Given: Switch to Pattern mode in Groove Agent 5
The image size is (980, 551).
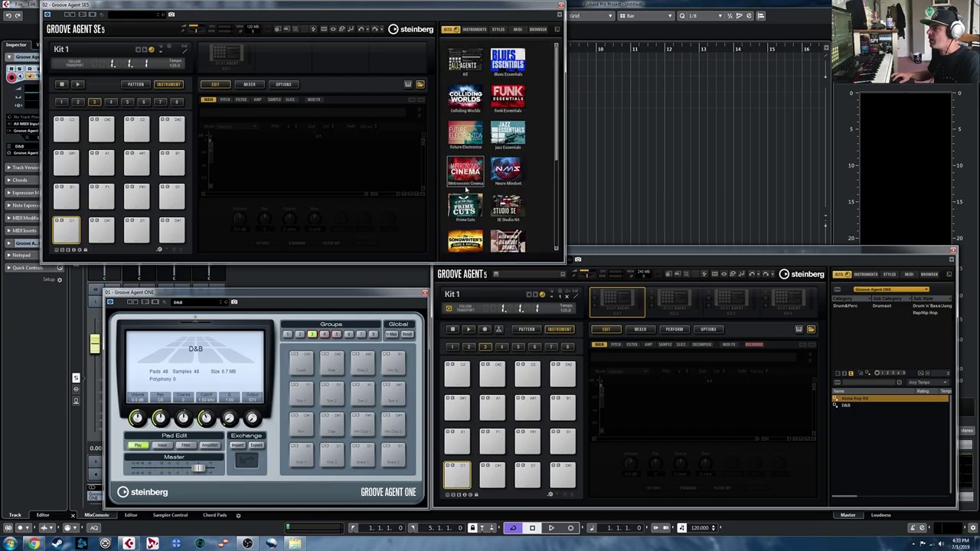Looking at the screenshot, I should 526,329.
